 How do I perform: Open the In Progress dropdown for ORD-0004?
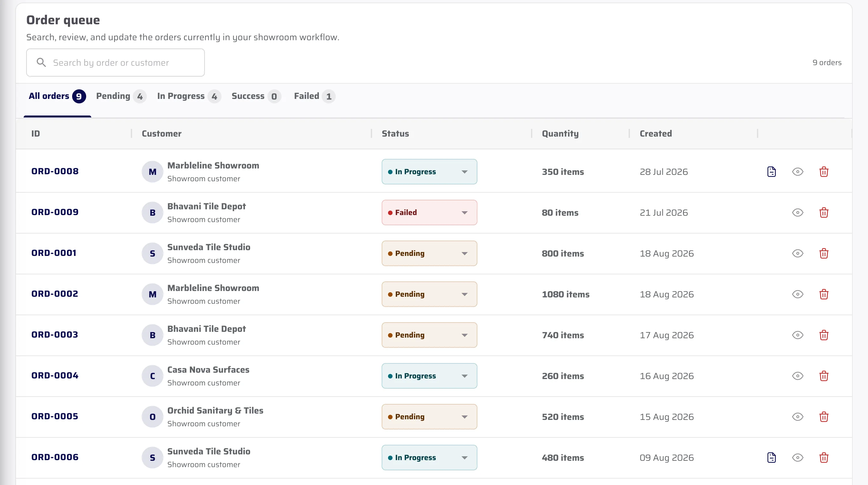pos(429,376)
